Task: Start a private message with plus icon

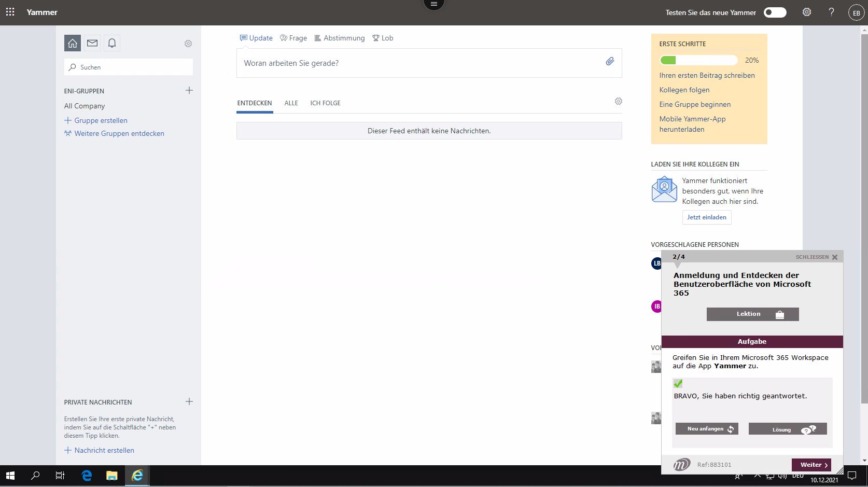Action: 189,401
